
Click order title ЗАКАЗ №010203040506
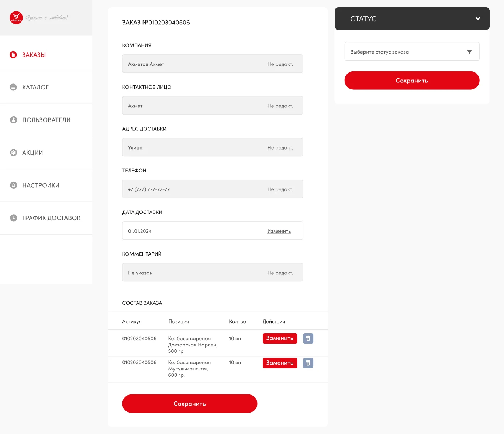[x=156, y=23]
